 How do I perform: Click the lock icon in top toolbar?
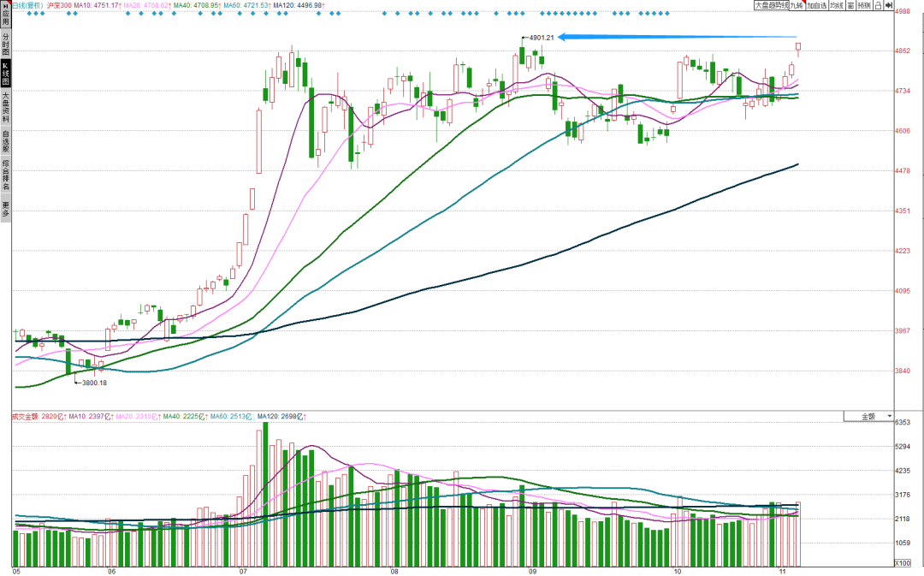pos(878,5)
